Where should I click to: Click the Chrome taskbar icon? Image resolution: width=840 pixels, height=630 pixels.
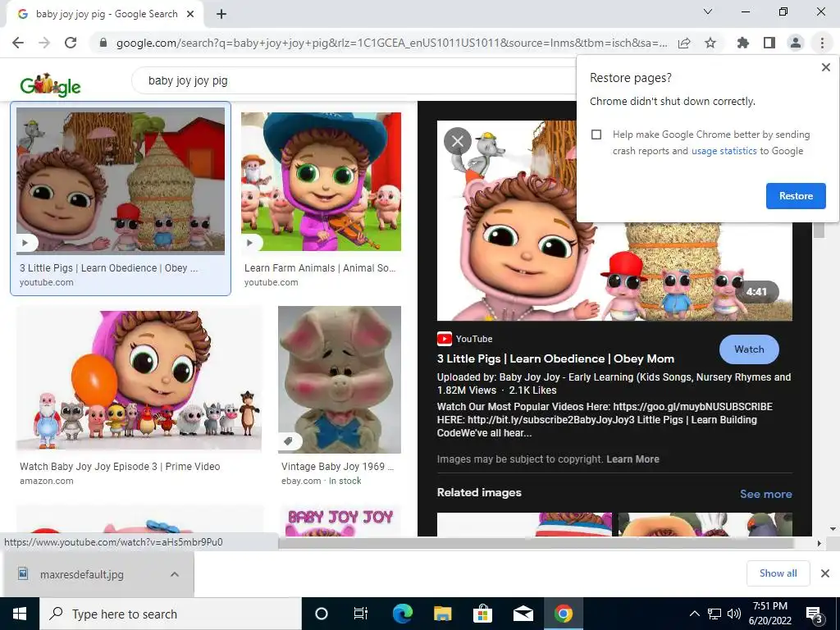click(x=563, y=614)
